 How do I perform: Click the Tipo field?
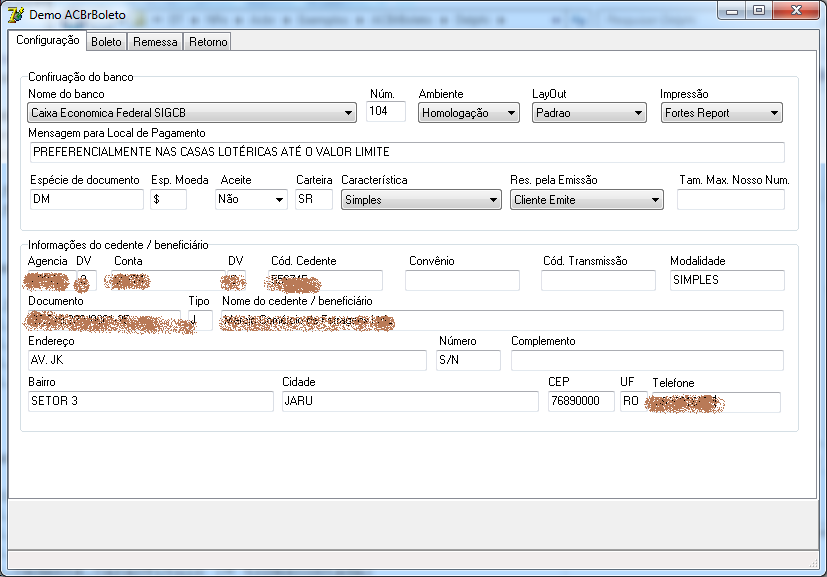tap(200, 321)
